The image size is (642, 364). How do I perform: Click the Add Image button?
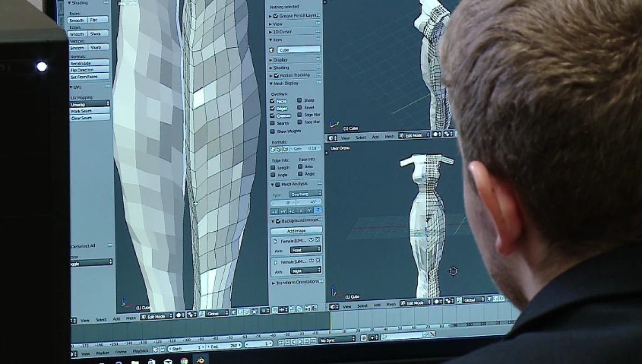coord(296,231)
